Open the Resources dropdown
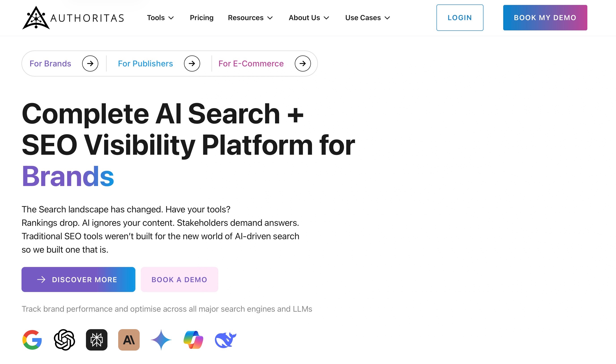 [250, 18]
